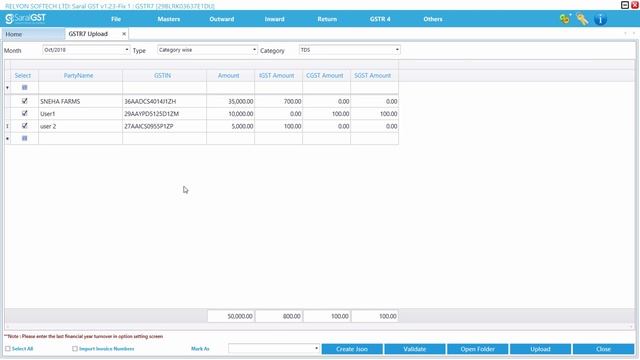Click the Create Json button
Image resolution: width=640 pixels, height=360 pixels.
tap(352, 349)
